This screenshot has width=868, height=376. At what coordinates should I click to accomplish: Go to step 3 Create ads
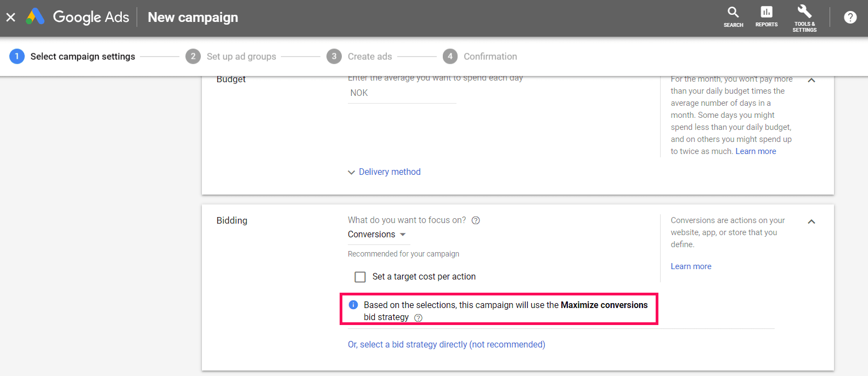pos(359,56)
